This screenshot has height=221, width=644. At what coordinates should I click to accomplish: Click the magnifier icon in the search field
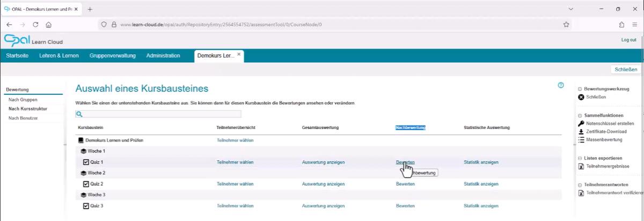(x=79, y=114)
